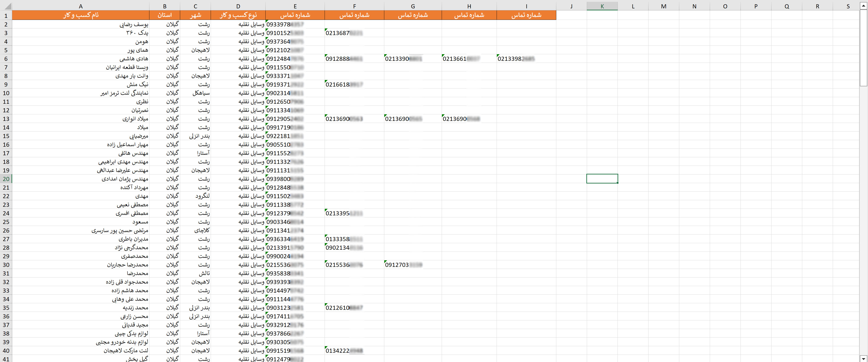Select cell containing وانت بار مهدی
This screenshot has height=362, width=868.
coord(80,76)
